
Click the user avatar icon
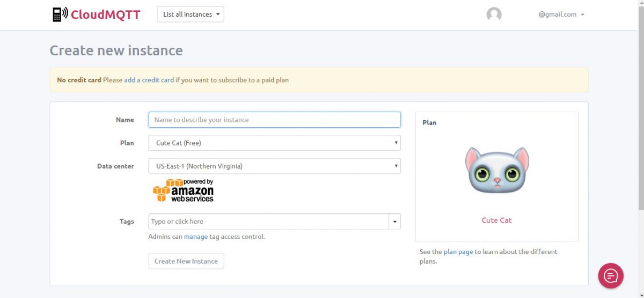494,14
